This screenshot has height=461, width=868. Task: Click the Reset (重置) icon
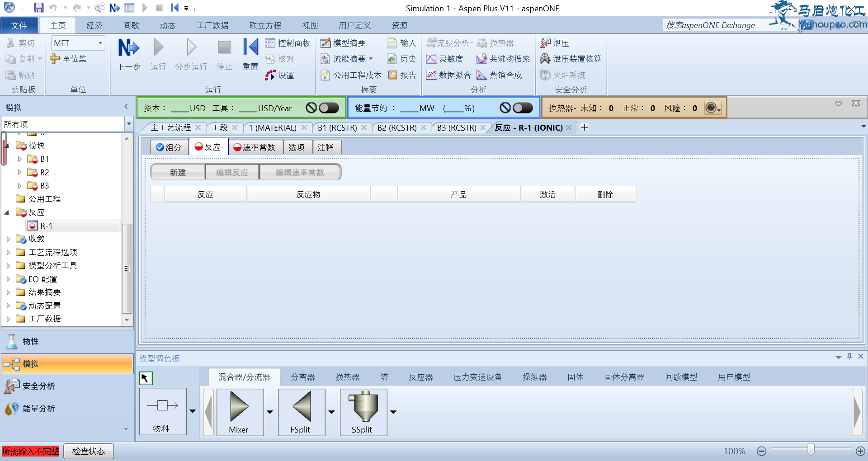[250, 47]
